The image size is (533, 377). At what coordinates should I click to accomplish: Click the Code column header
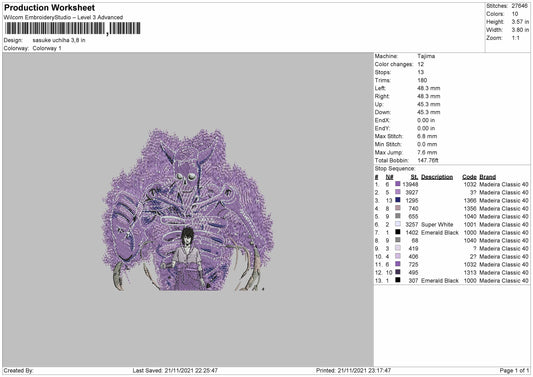pos(469,177)
